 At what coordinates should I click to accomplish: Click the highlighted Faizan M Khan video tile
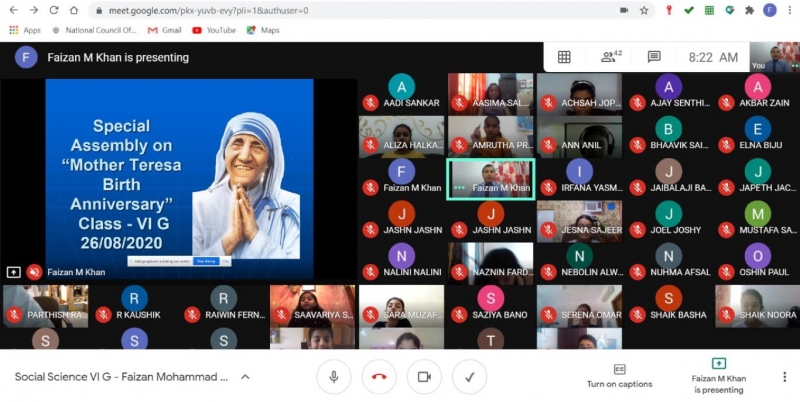point(490,179)
